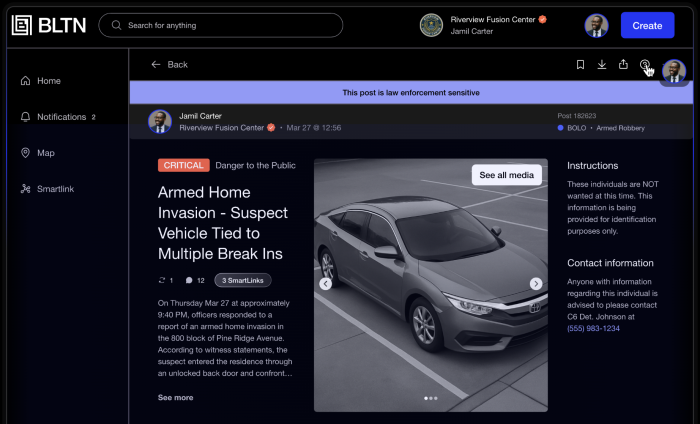Image resolution: width=700 pixels, height=424 pixels.
Task: Click the BLTN logo
Action: tap(47, 25)
